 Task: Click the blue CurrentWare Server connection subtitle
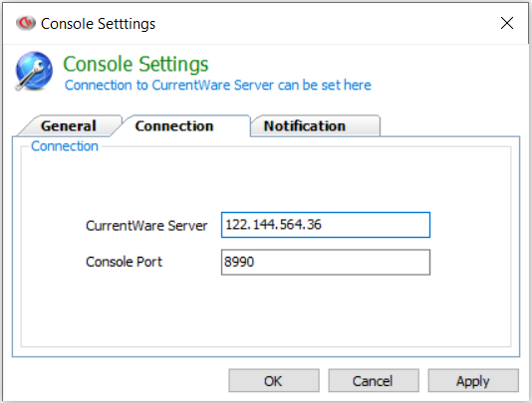tap(218, 85)
